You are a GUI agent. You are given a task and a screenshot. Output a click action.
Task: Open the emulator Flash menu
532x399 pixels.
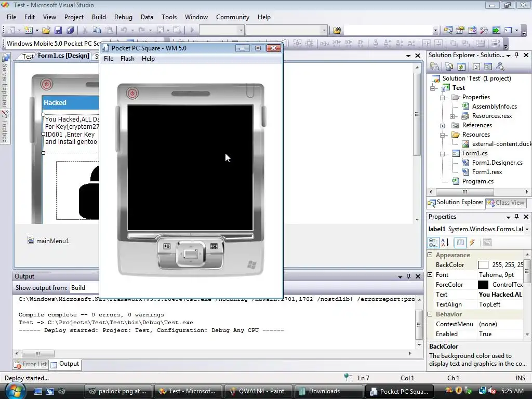pyautogui.click(x=127, y=59)
